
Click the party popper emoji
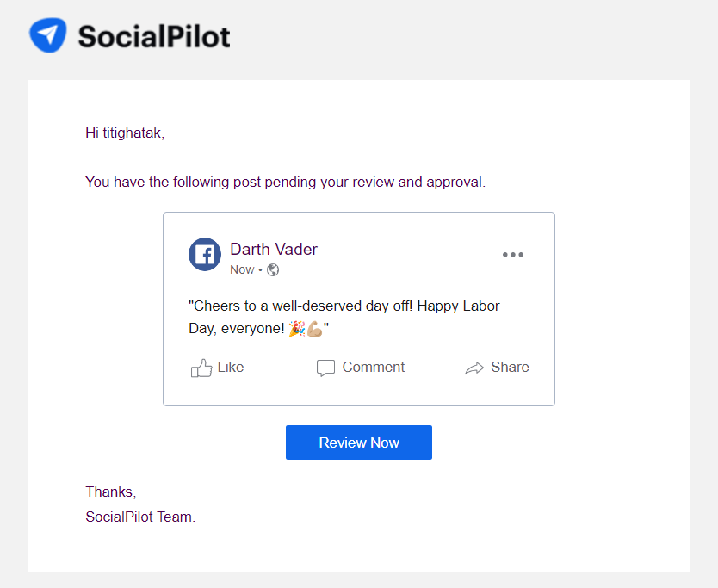coord(297,329)
